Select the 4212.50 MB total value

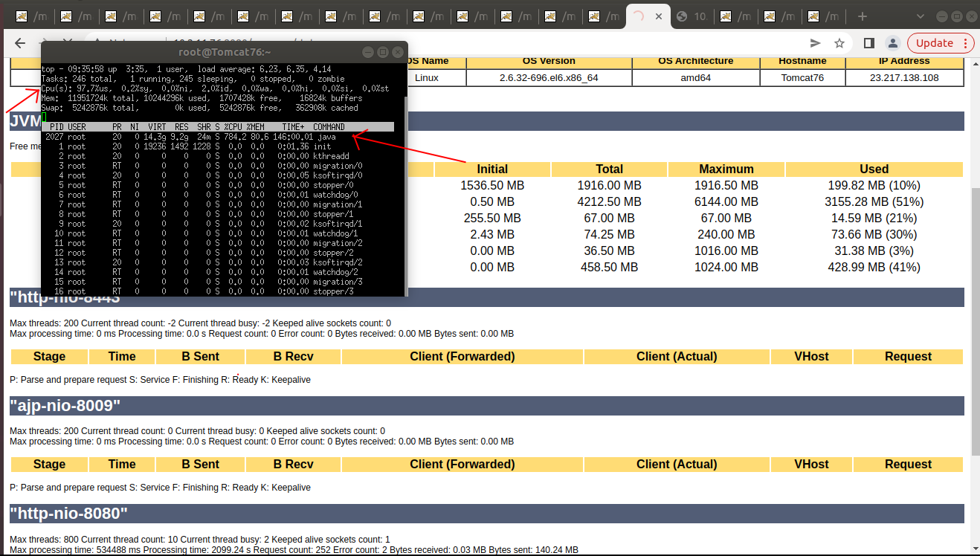(x=609, y=201)
